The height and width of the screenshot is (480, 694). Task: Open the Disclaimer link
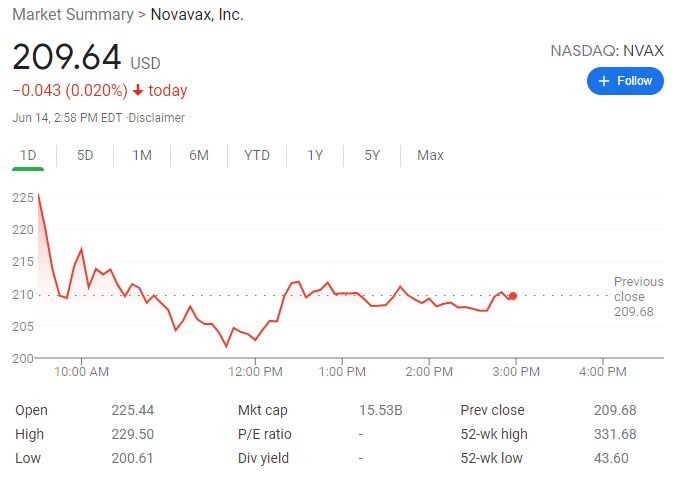(x=157, y=118)
